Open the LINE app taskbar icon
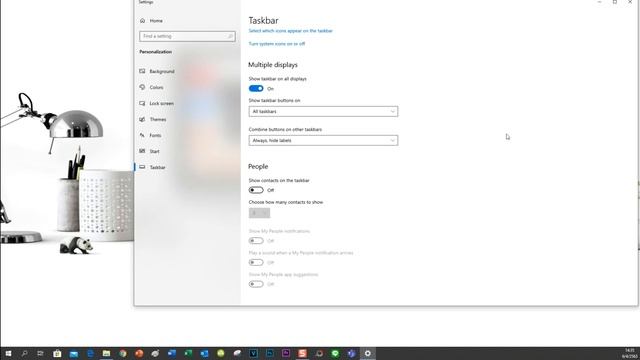This screenshot has height=360, width=640. (335, 353)
